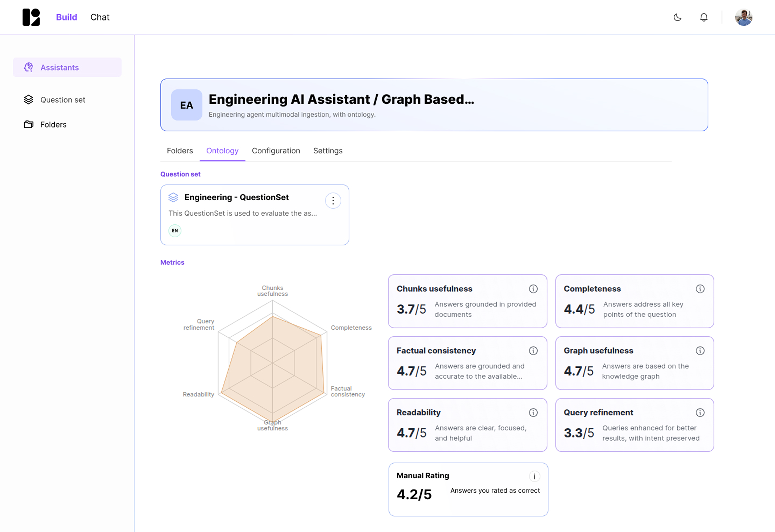Show info for Readability metric

(x=533, y=413)
